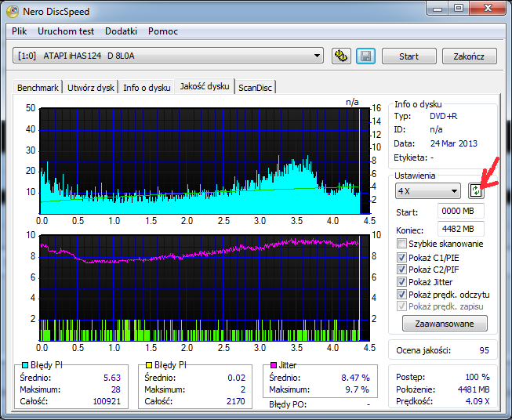This screenshot has width=512, height=420.
Task: Click the Błędy PO label
Action: click(x=288, y=404)
